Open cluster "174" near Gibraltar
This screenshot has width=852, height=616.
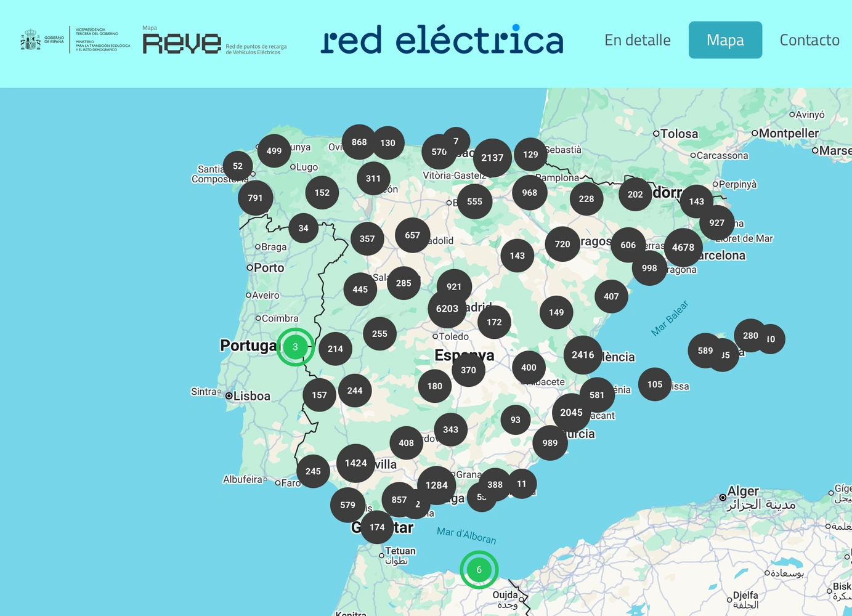tap(376, 527)
